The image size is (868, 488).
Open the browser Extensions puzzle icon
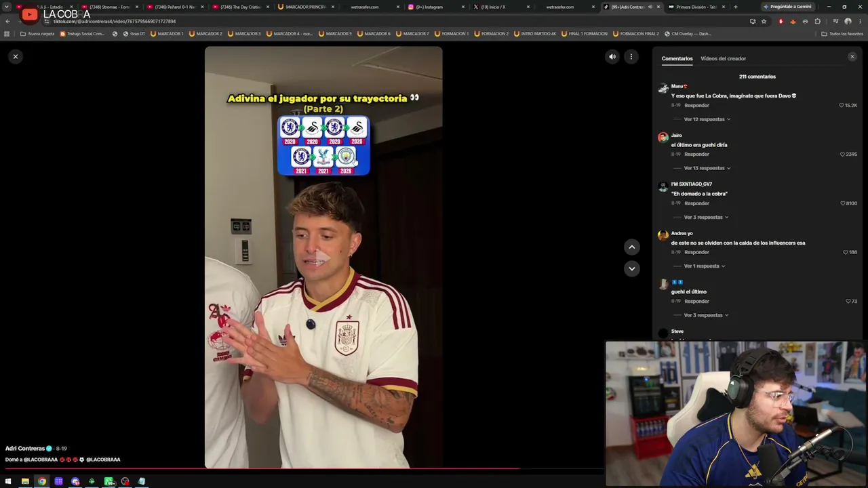pyautogui.click(x=817, y=21)
